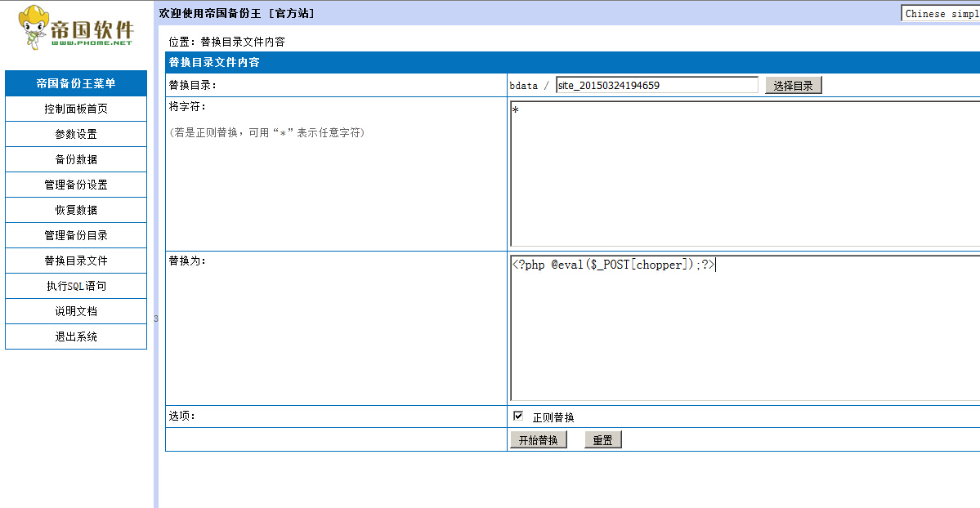Click the frame collapse handle beside the sidebar
Image resolution: width=980 pixels, height=508 pixels.
(155, 319)
